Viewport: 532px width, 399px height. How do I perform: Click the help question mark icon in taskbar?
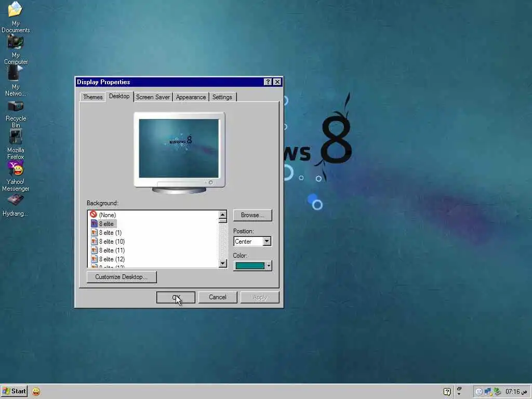coord(447,392)
